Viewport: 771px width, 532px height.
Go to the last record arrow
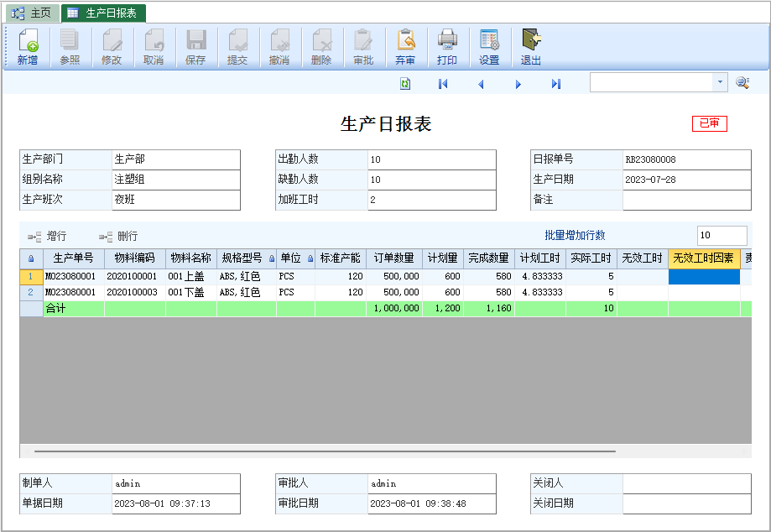(556, 84)
